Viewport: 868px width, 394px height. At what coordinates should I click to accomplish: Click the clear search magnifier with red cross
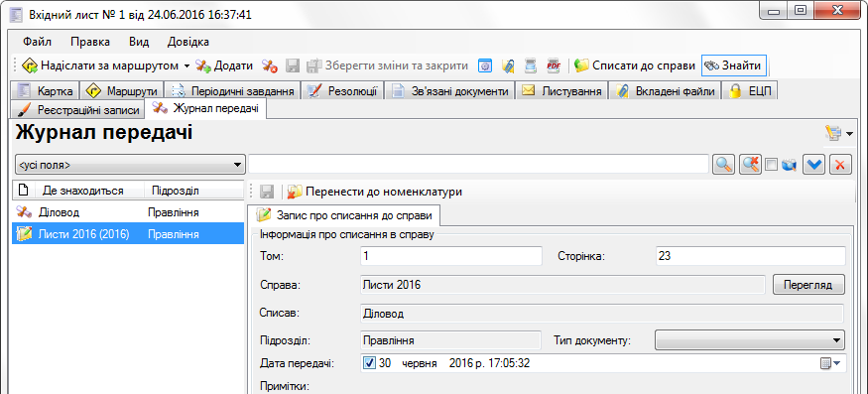[750, 165]
